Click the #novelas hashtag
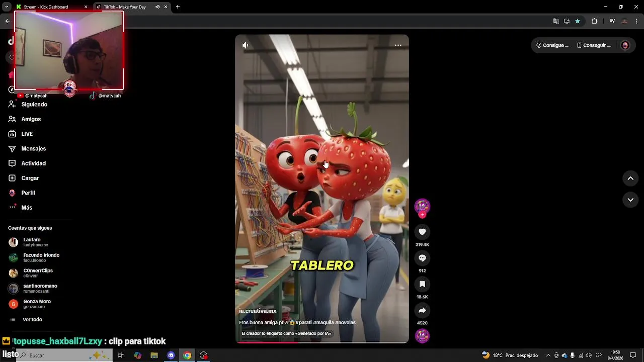 coord(345,323)
